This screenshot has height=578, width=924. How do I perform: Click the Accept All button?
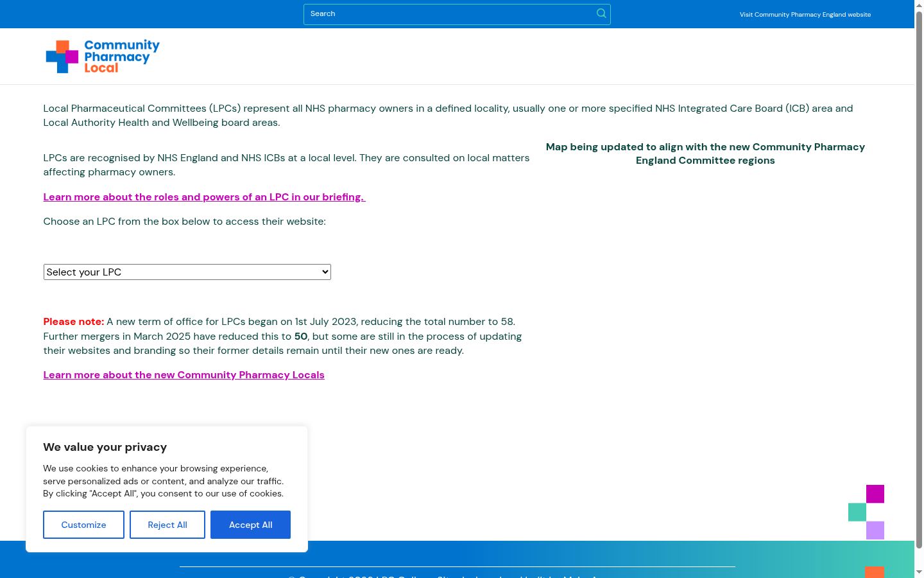(250, 525)
